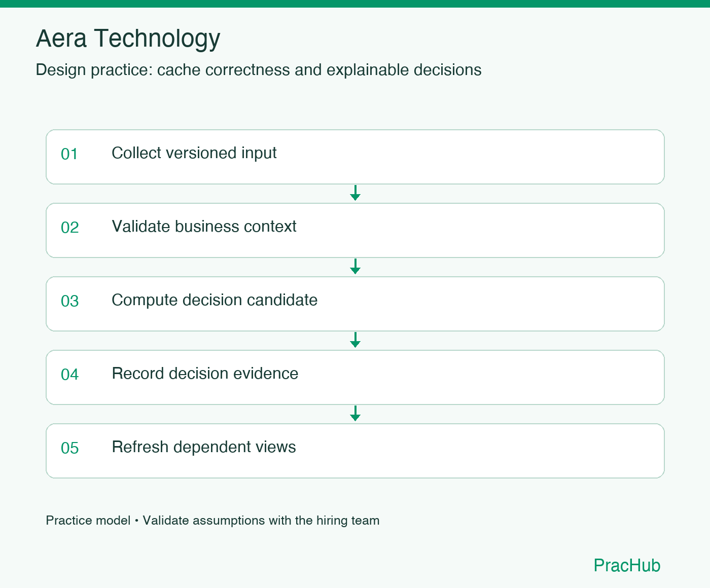Screen dimensions: 710x588
Task: Open the Collect versioned input step
Action: (355, 157)
